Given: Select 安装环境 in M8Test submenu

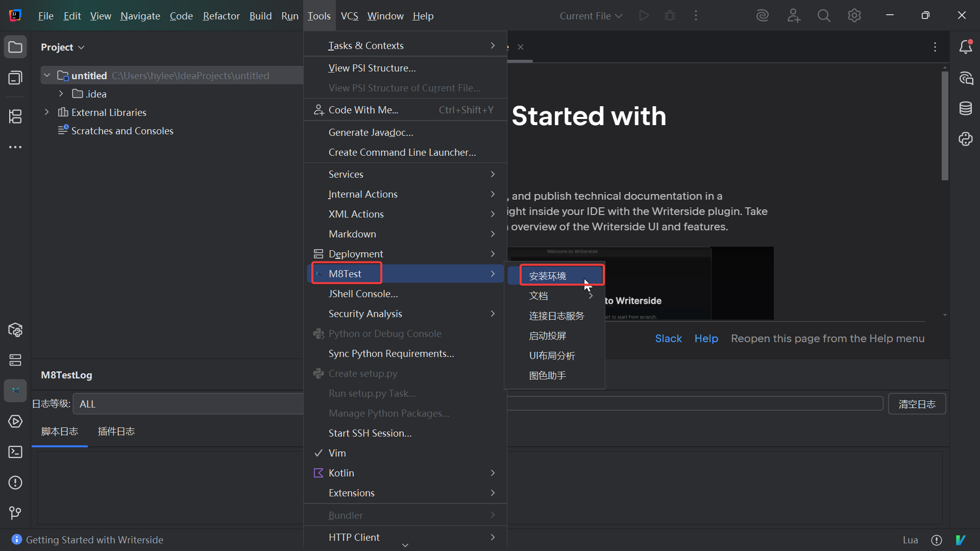Looking at the screenshot, I should pyautogui.click(x=555, y=276).
